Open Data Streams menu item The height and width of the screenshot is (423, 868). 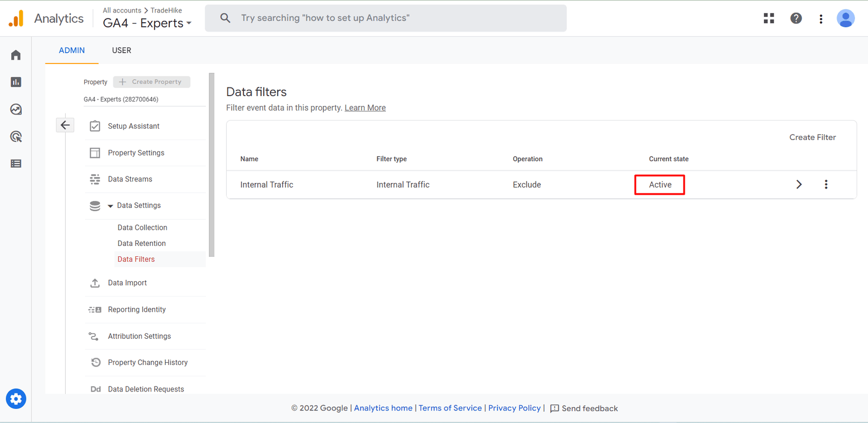[130, 179]
